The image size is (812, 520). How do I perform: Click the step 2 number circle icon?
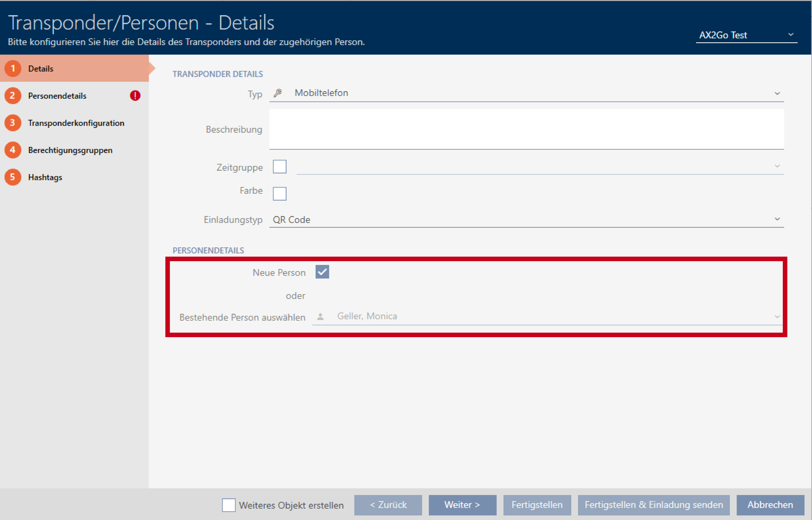13,96
